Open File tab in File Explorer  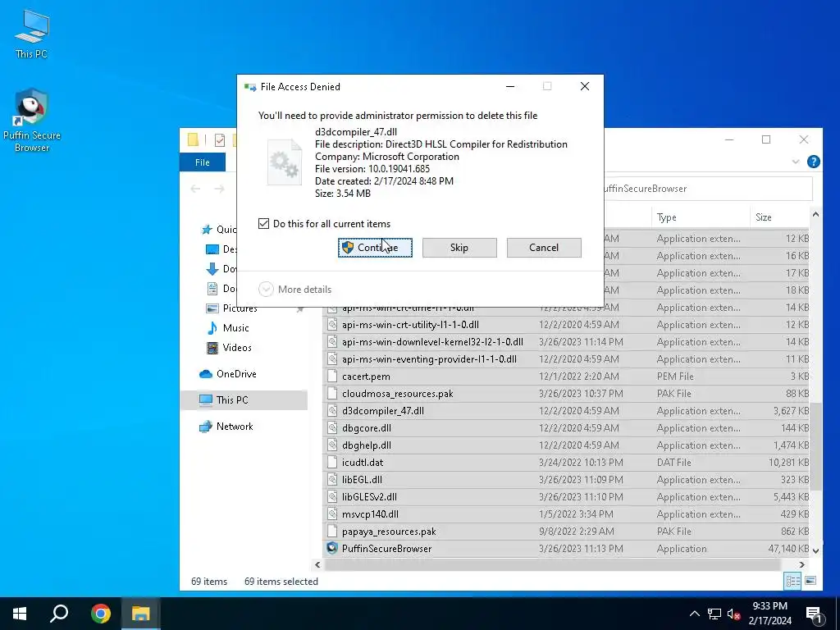click(x=202, y=162)
